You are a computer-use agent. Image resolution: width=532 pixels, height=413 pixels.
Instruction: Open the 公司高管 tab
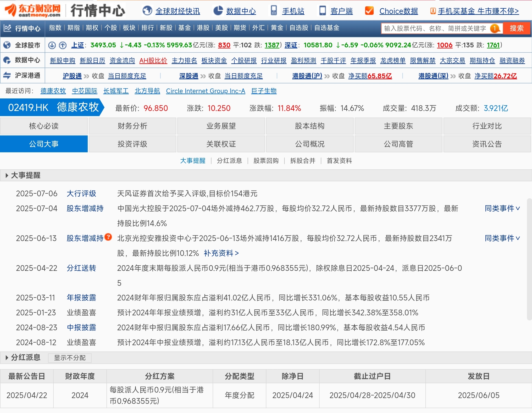(398, 144)
